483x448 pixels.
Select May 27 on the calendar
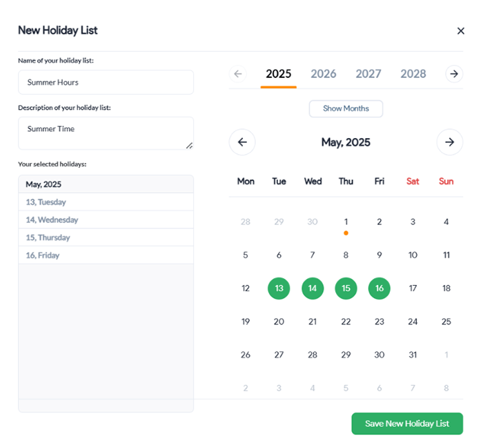(279, 355)
